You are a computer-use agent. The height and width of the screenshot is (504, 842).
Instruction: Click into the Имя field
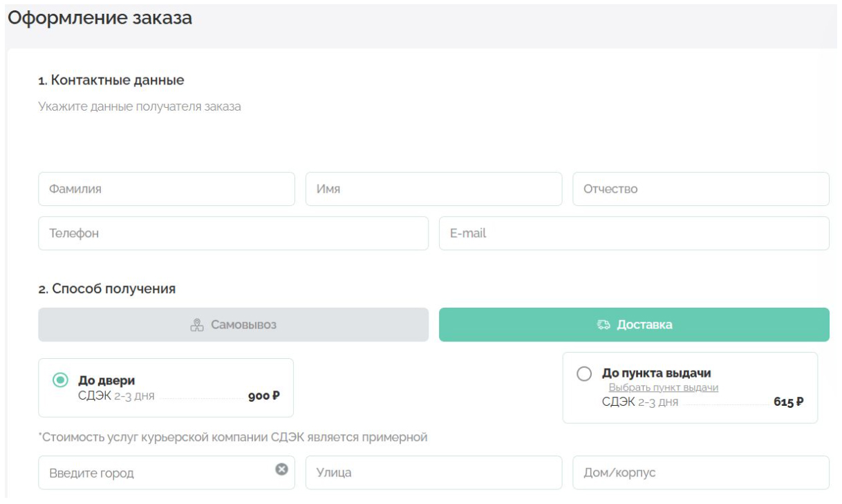pyautogui.click(x=433, y=189)
